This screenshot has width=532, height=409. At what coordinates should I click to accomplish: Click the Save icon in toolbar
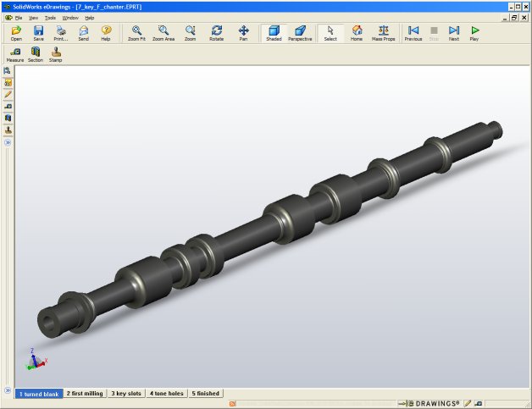[x=38, y=32]
